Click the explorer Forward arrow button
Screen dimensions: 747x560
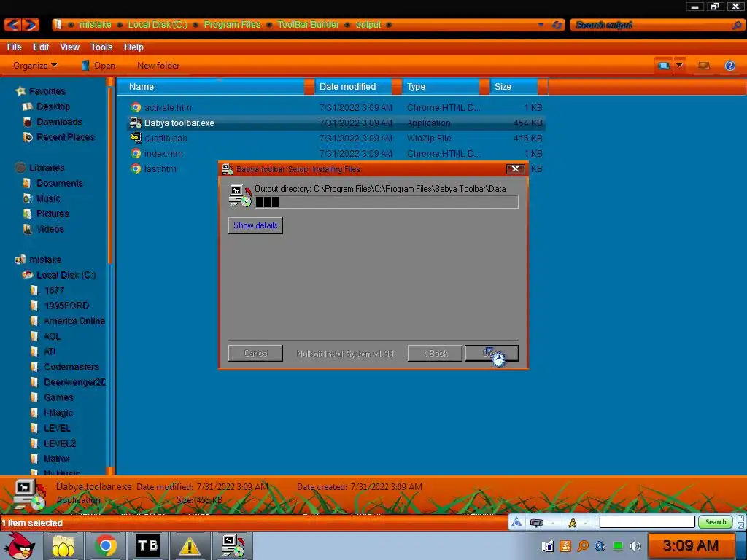tap(31, 25)
